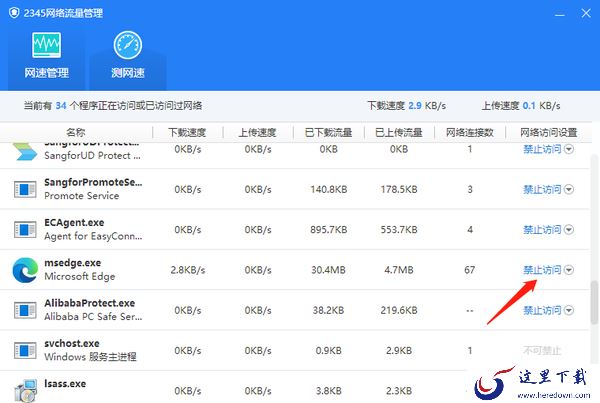Sort by 已上传流量 column header

[x=399, y=132]
